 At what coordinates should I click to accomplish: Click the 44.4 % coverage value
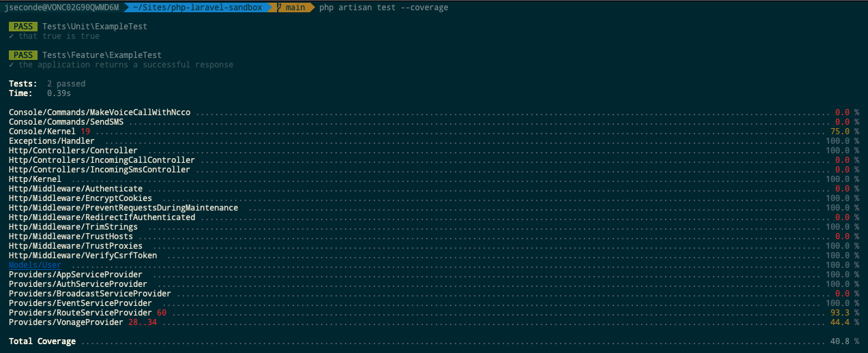point(845,322)
